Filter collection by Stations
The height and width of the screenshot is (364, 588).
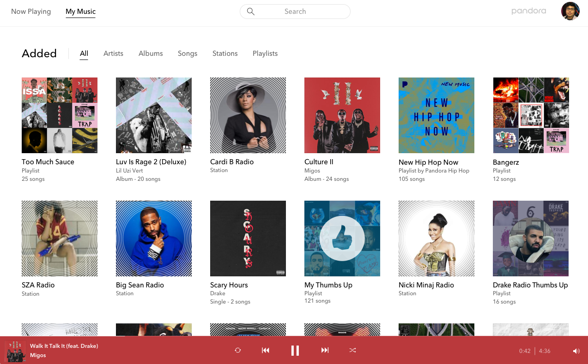click(225, 54)
